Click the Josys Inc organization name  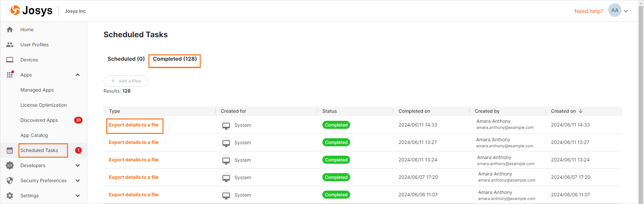coord(75,11)
